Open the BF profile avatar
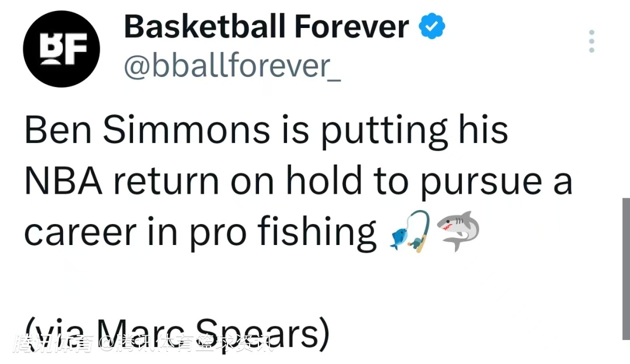This screenshot has width=630, height=364. pos(61,49)
